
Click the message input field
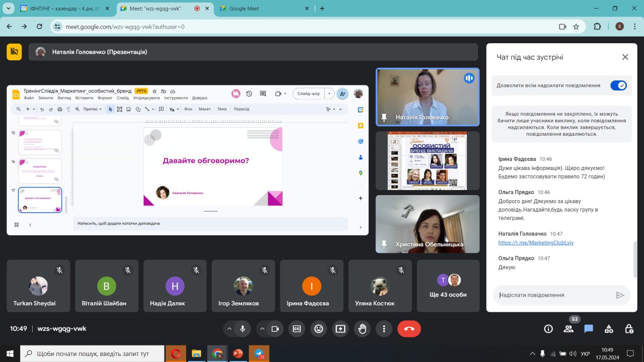tap(553, 295)
